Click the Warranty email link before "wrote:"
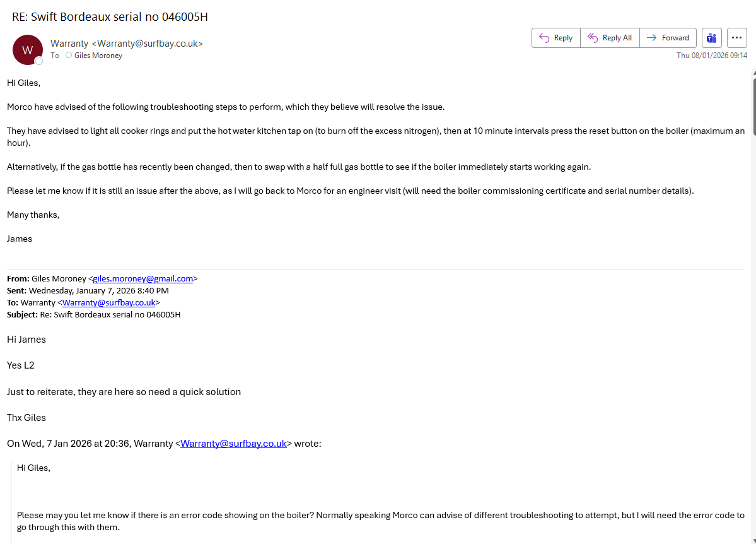This screenshot has width=756, height=544. click(233, 444)
